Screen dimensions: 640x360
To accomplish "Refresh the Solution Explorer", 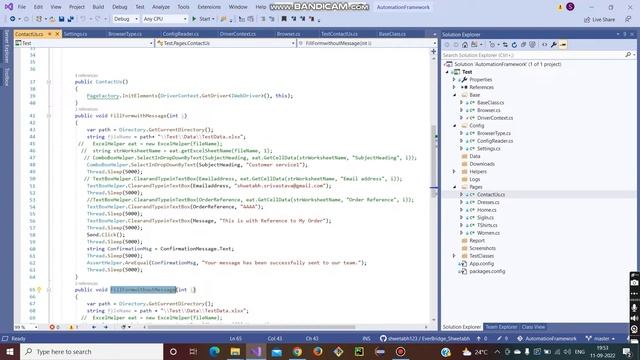I will click(x=514, y=45).
